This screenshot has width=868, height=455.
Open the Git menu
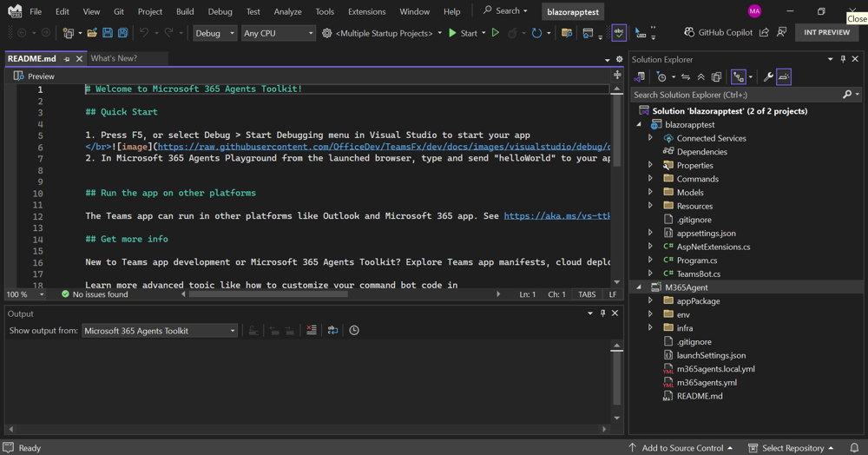(118, 11)
